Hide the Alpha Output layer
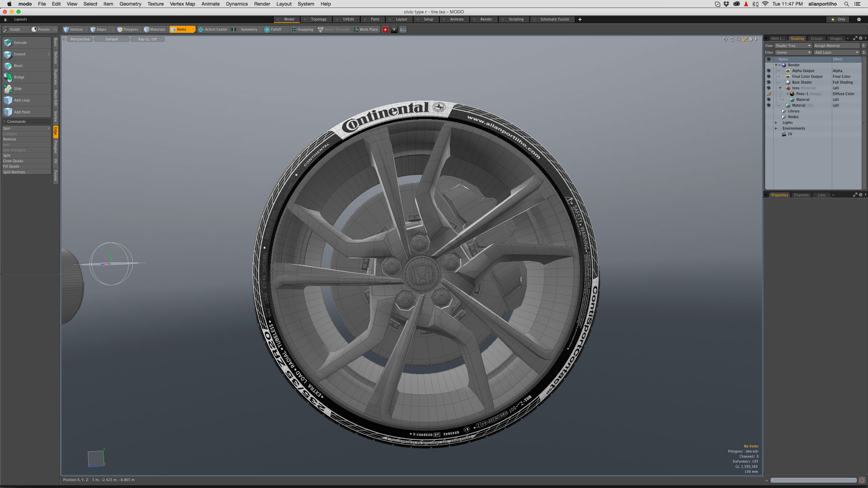 769,71
